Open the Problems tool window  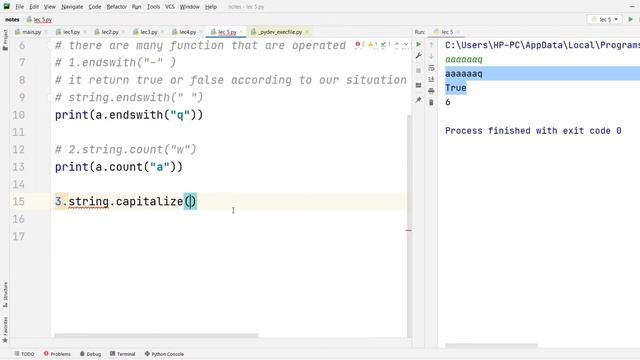[x=57, y=354]
